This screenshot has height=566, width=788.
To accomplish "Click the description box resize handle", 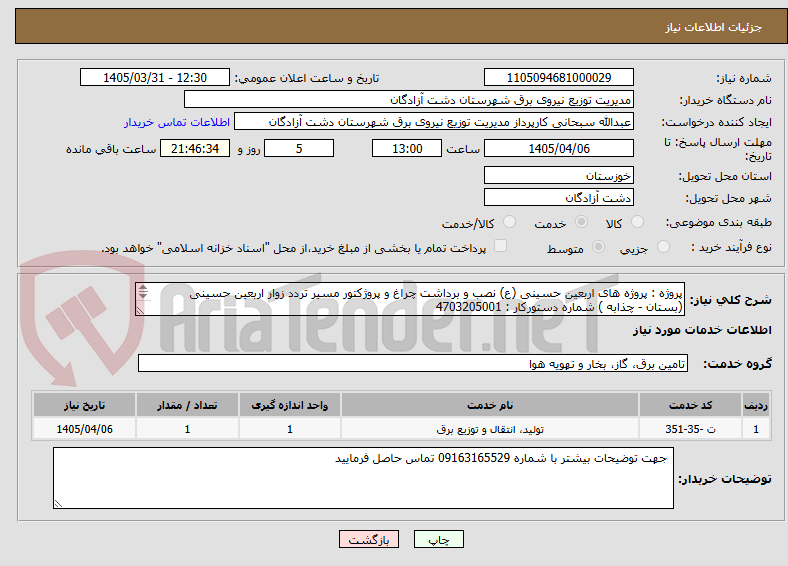I will tap(141, 311).
